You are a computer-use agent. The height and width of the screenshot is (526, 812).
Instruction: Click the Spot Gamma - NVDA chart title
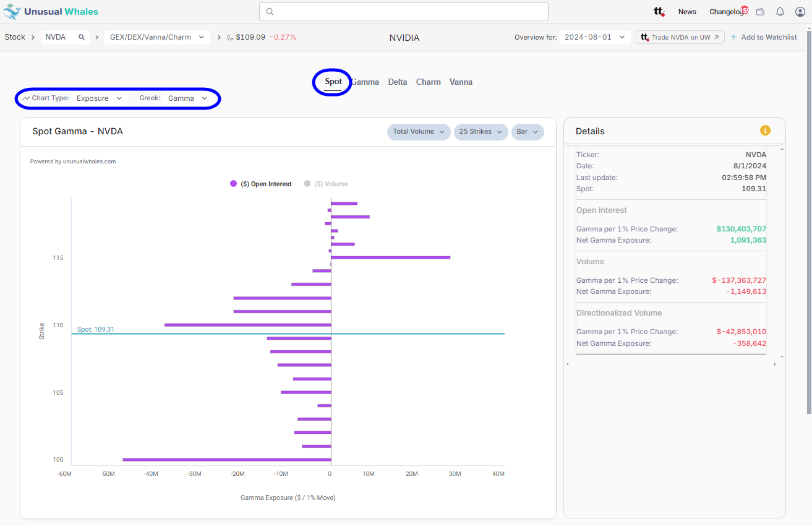coord(77,131)
